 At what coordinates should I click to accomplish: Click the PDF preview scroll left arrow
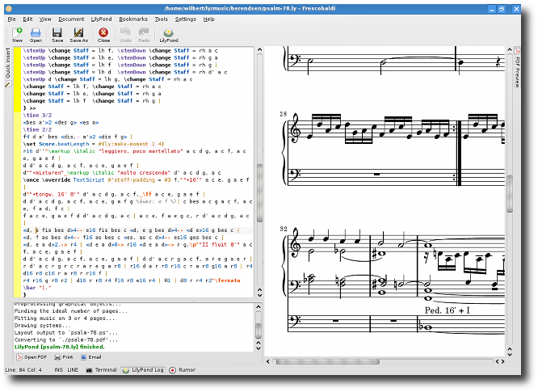[268, 361]
